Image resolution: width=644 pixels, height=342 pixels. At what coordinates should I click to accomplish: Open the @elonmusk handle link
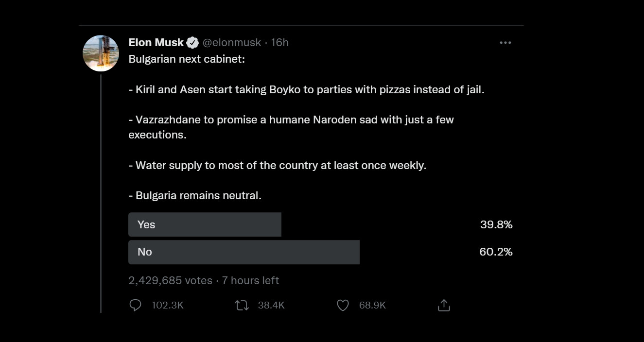[x=231, y=43]
